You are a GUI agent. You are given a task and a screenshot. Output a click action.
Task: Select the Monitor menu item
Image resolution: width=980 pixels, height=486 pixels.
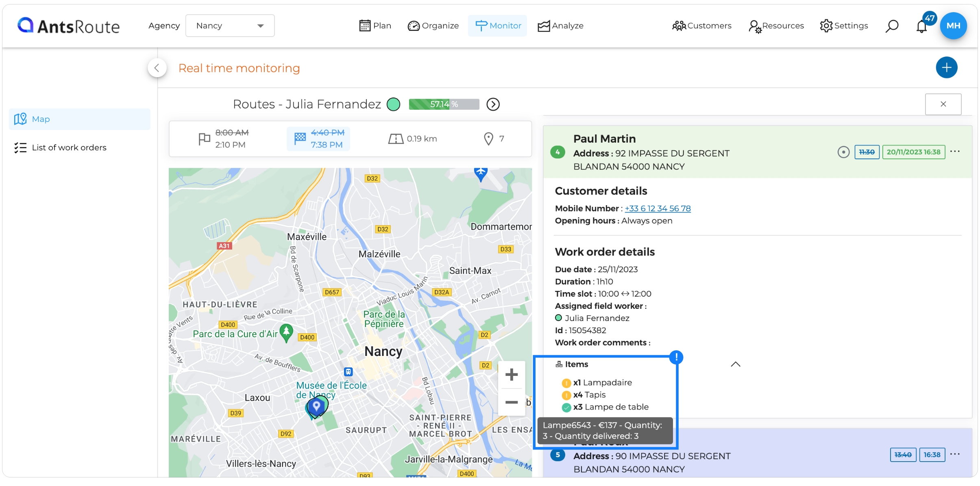point(498,26)
